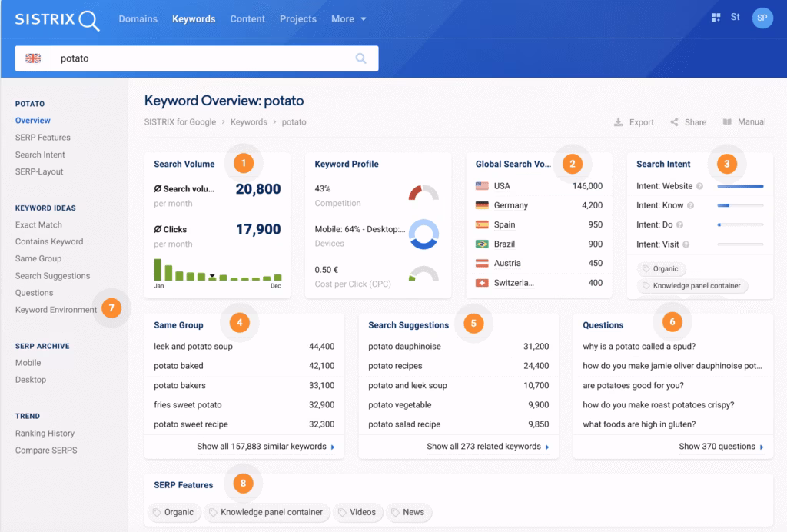Expand Show 370 questions link
787x532 pixels.
721,447
